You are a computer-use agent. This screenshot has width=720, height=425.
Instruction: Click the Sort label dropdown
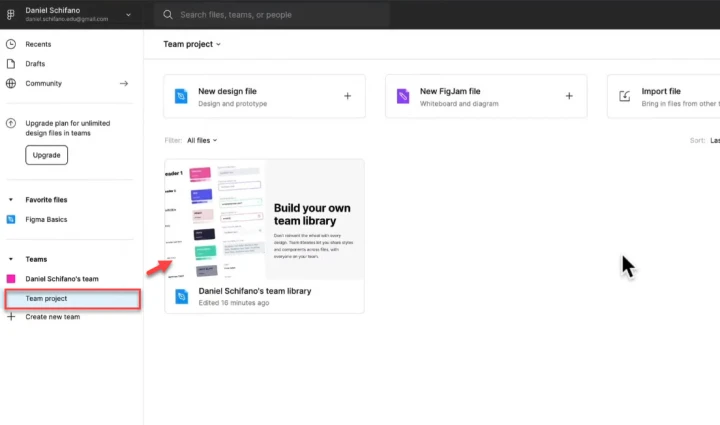tap(705, 140)
